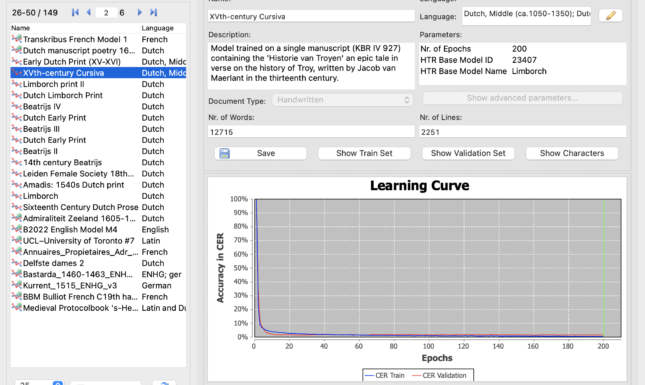Click the Language text field
The height and width of the screenshot is (385, 645).
(x=526, y=16)
